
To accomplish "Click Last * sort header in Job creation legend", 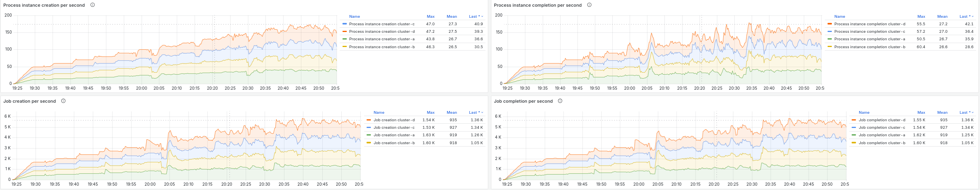I will [x=476, y=112].
